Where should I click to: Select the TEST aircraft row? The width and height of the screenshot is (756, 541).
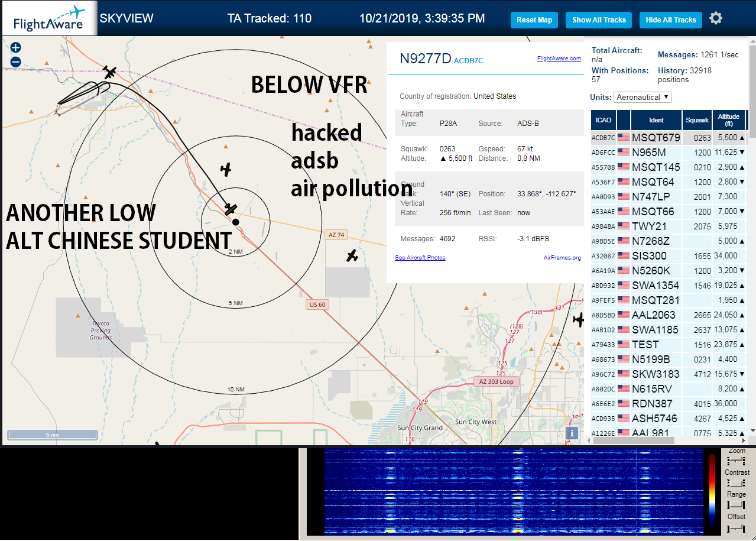pyautogui.click(x=669, y=344)
